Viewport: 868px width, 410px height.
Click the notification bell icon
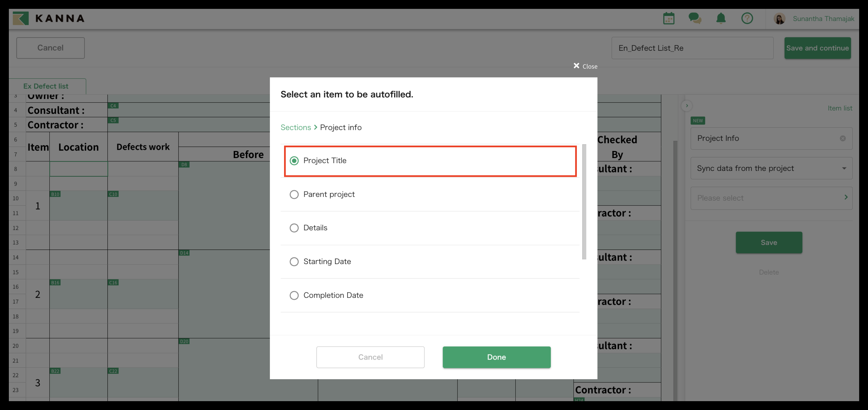click(x=721, y=18)
